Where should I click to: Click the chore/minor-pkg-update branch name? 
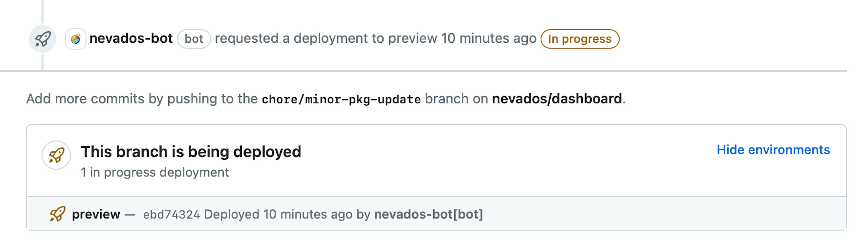[341, 99]
